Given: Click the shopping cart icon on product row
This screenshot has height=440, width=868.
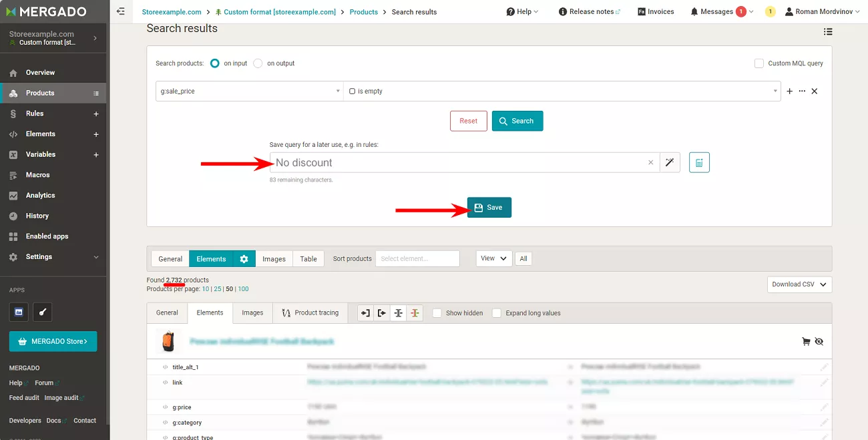Looking at the screenshot, I should [806, 341].
